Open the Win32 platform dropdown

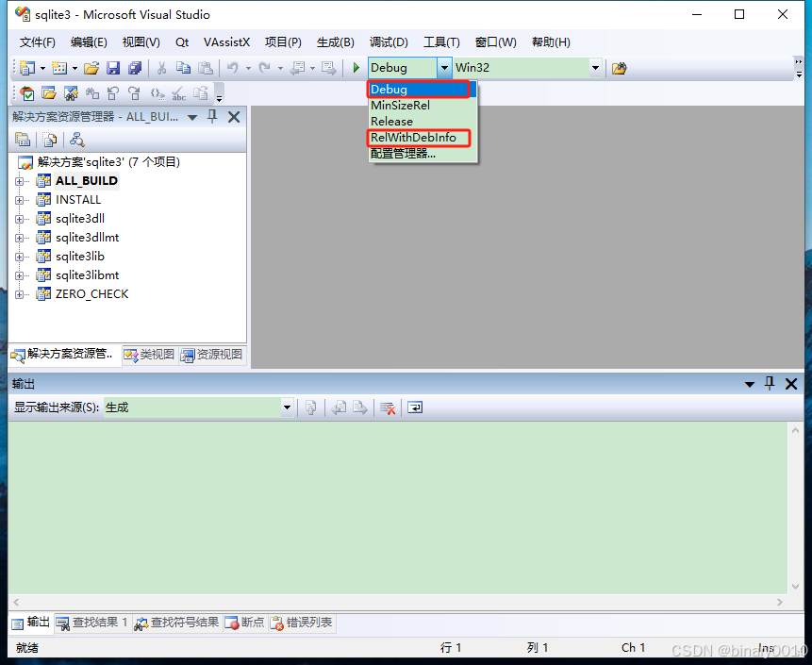[595, 68]
